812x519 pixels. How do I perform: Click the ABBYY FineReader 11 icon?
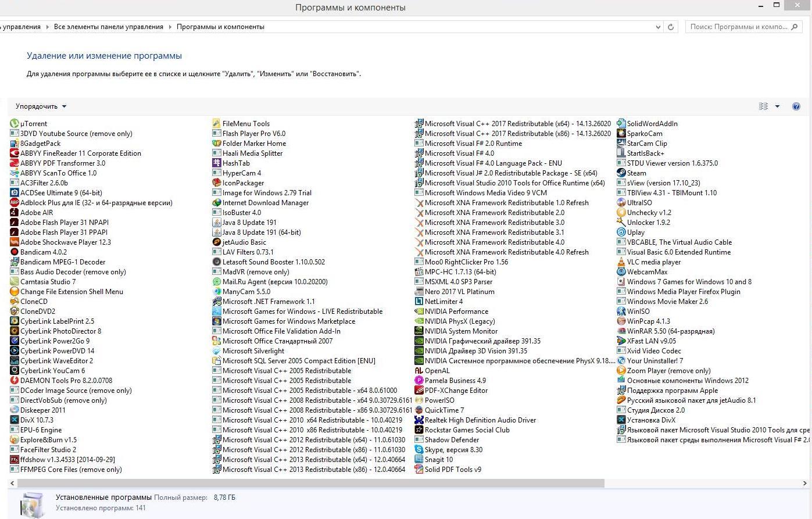[x=15, y=153]
